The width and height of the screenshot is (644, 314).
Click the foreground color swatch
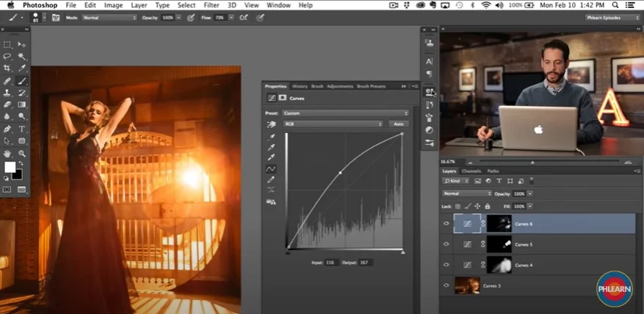pos(10,167)
